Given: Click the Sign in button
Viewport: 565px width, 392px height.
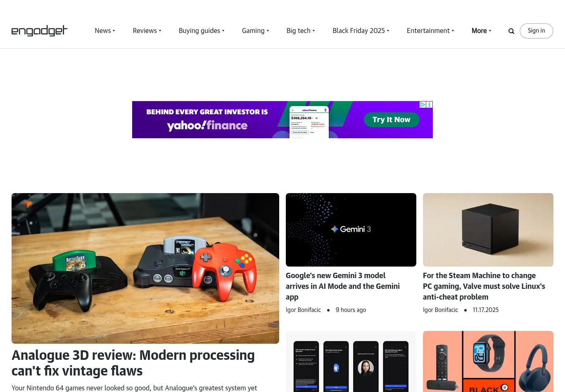Looking at the screenshot, I should (537, 31).
